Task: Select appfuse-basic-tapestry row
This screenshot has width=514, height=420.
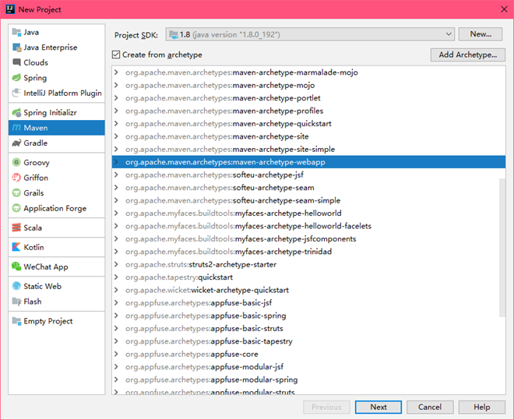Action: [x=308, y=341]
